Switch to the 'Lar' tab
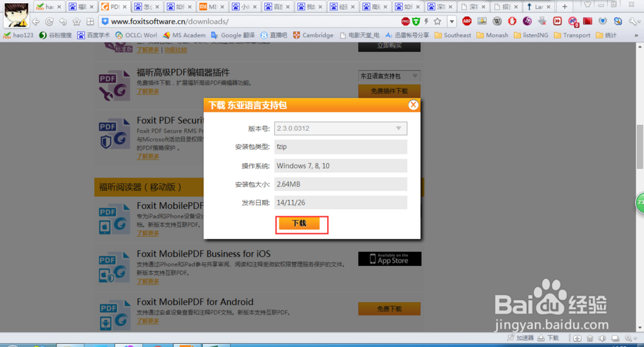 pyautogui.click(x=538, y=6)
